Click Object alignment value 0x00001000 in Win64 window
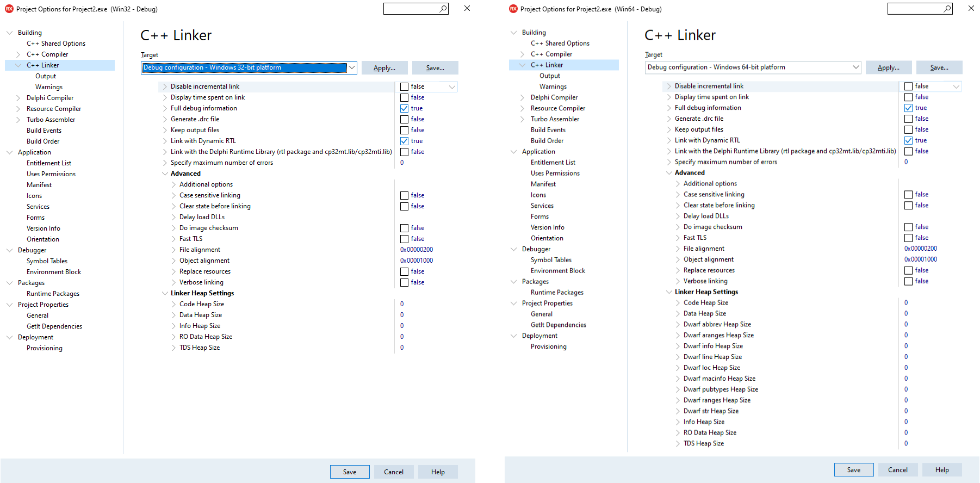980x483 pixels. coord(921,259)
